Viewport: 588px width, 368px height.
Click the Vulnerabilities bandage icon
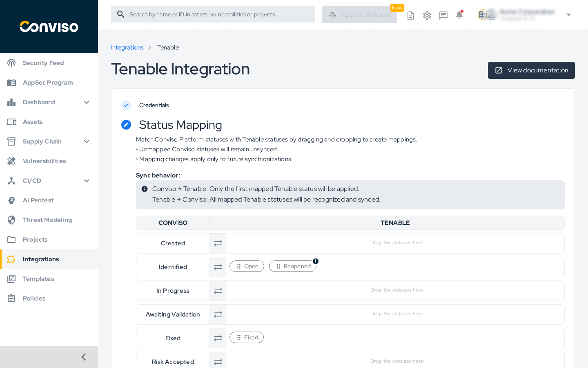[x=11, y=161]
